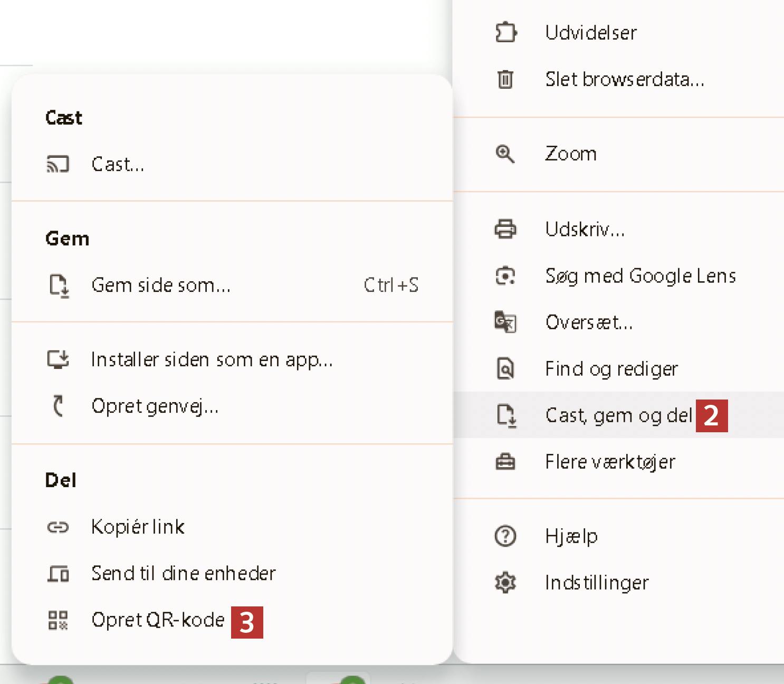Open Slet browserdata menu entry
Image resolution: width=784 pixels, height=684 pixels.
tap(625, 79)
